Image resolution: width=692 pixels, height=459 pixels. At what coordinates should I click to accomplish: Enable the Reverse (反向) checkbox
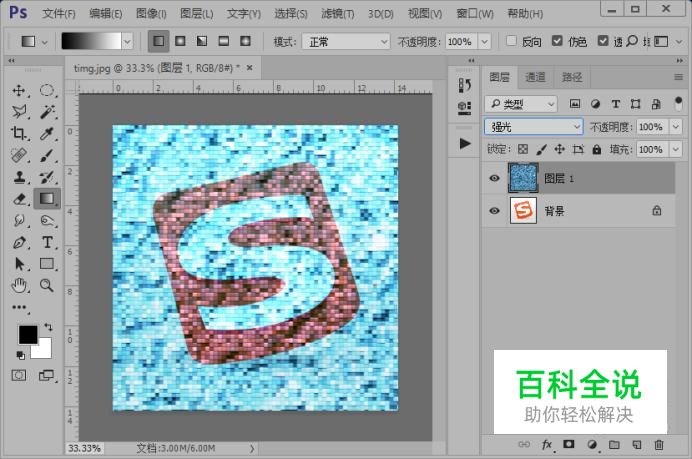coord(511,41)
